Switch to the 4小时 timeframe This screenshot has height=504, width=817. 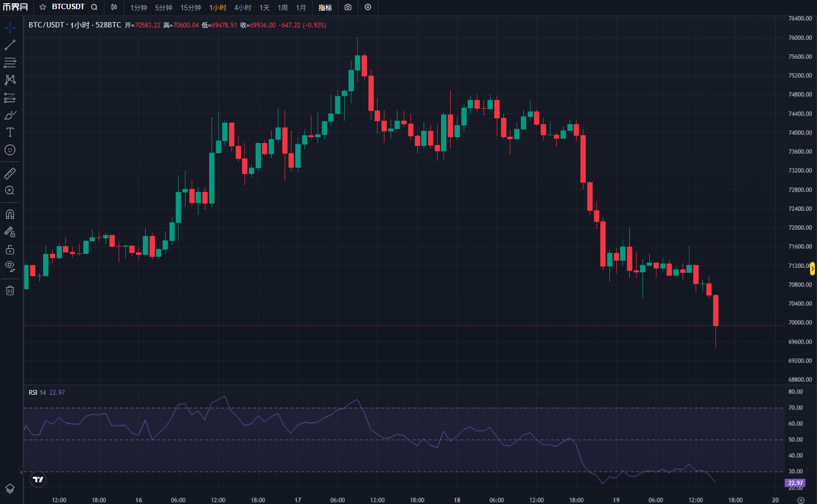[x=243, y=8]
